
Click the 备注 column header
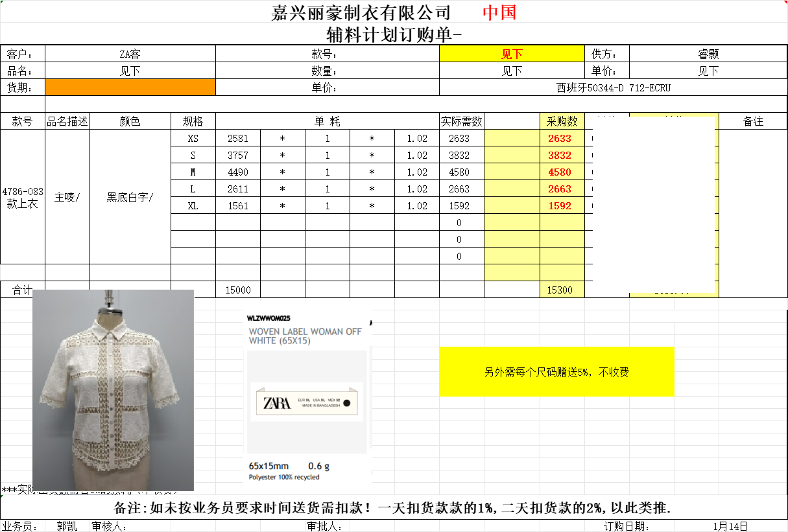click(753, 121)
